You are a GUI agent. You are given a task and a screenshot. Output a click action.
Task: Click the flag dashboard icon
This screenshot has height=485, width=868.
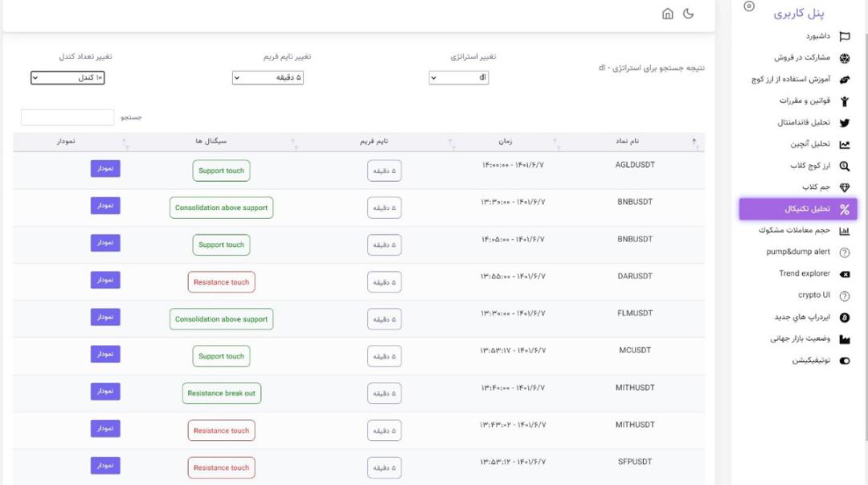tap(844, 36)
